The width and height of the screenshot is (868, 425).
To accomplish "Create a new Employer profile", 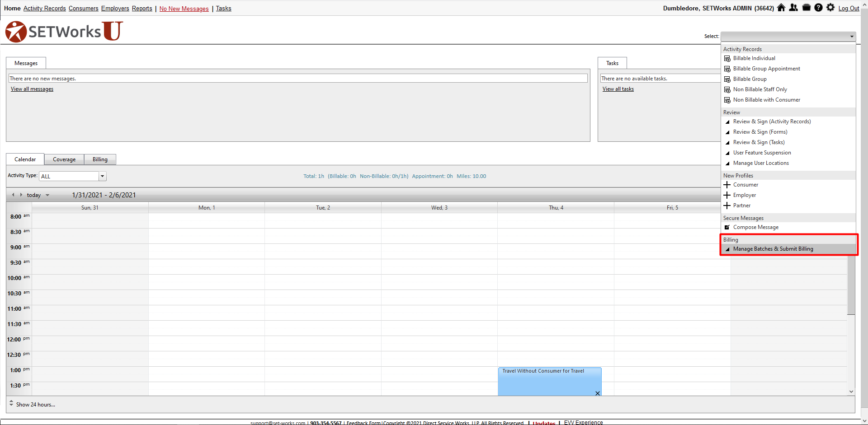I will pos(745,195).
